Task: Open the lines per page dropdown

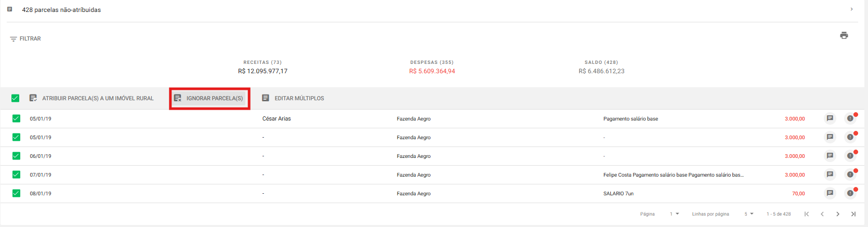Action: (x=749, y=214)
